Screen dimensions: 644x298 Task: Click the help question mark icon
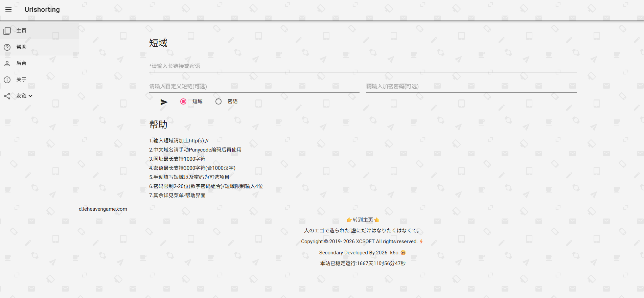(x=7, y=47)
